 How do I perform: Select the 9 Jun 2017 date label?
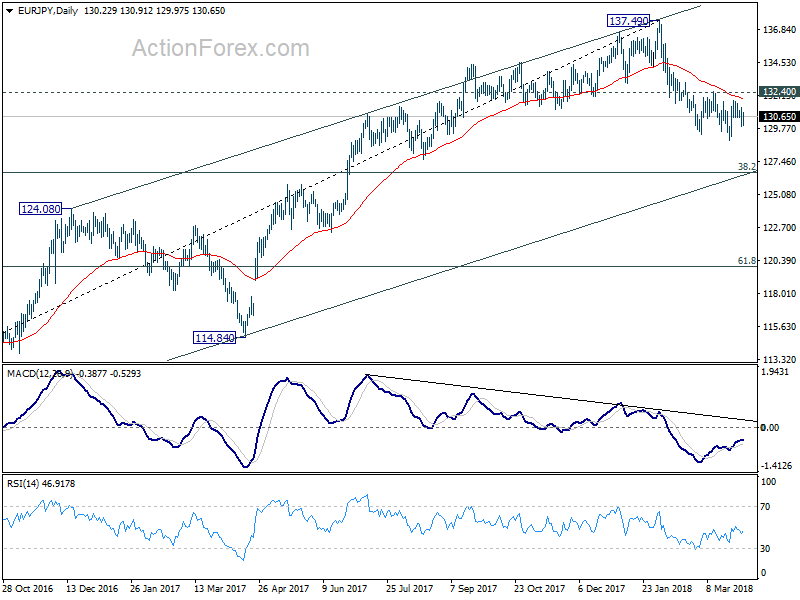pyautogui.click(x=345, y=589)
